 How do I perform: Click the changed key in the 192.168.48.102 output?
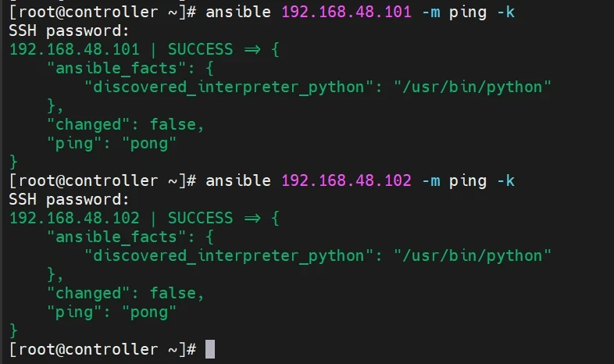(87, 293)
